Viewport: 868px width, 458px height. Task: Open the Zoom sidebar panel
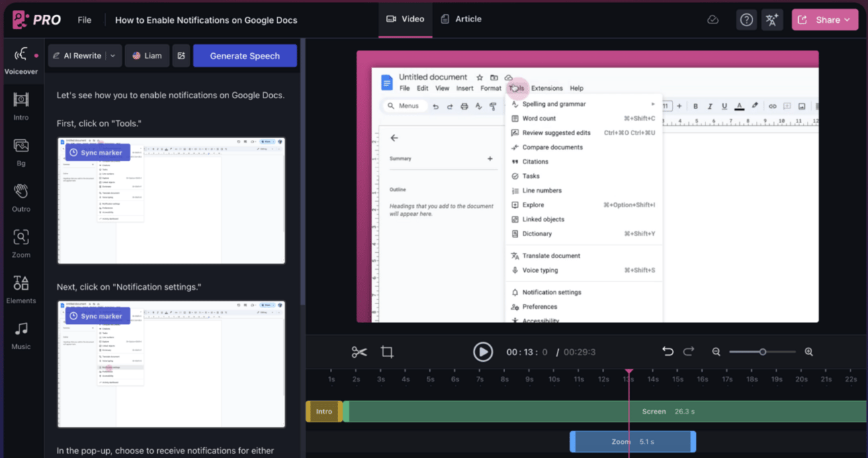click(x=21, y=243)
